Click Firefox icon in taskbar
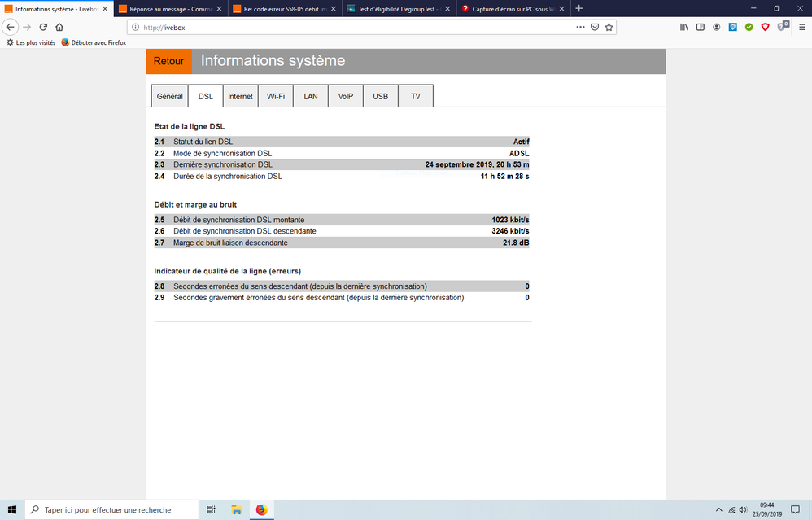This screenshot has height=520, width=812. [261, 509]
